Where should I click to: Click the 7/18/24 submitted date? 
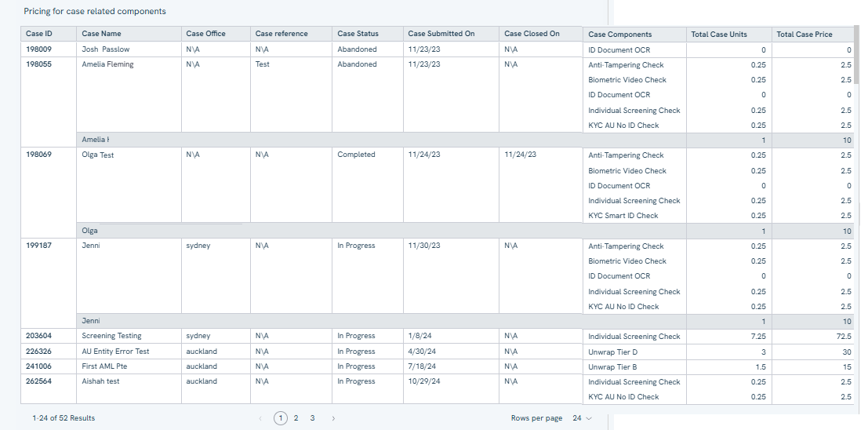pos(422,366)
